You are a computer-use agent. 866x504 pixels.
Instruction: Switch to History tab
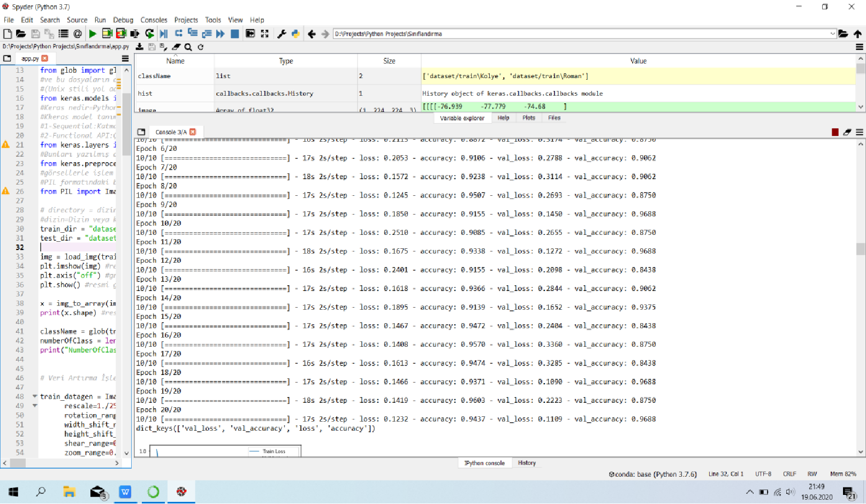[x=527, y=463]
